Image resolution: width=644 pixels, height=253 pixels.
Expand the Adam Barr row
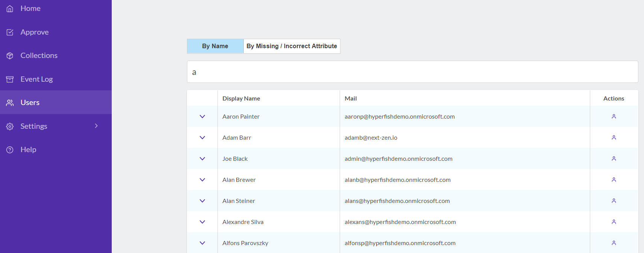click(x=202, y=138)
